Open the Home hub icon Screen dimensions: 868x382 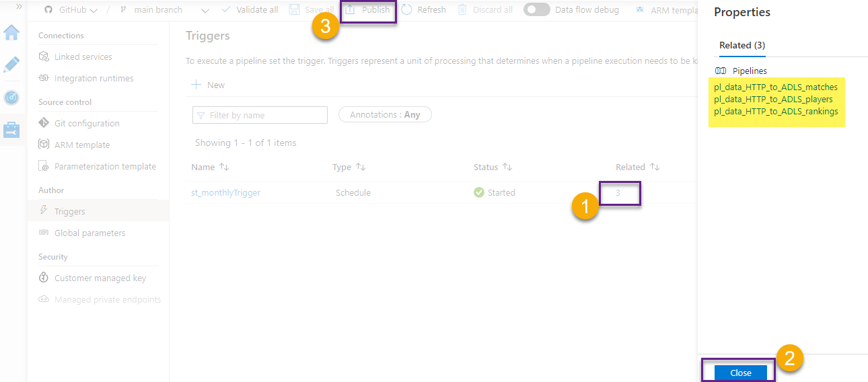coord(12,32)
